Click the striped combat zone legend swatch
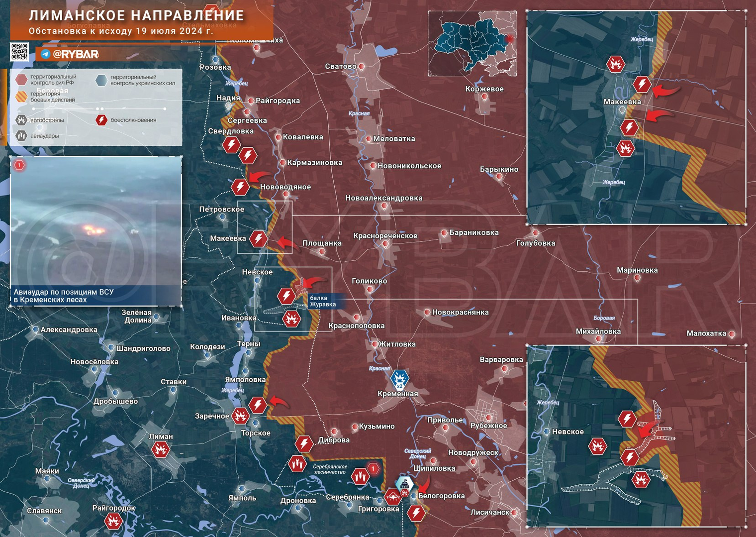The width and height of the screenshot is (756, 537). point(21,97)
